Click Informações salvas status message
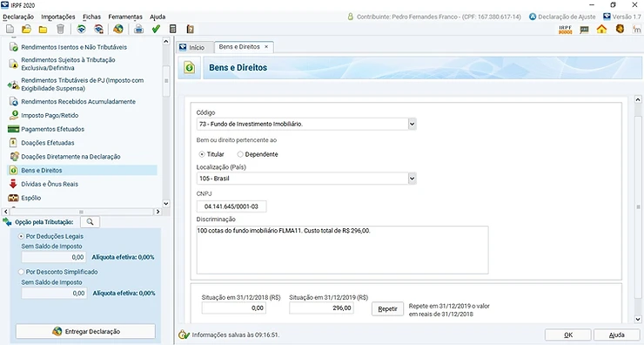 [236, 335]
